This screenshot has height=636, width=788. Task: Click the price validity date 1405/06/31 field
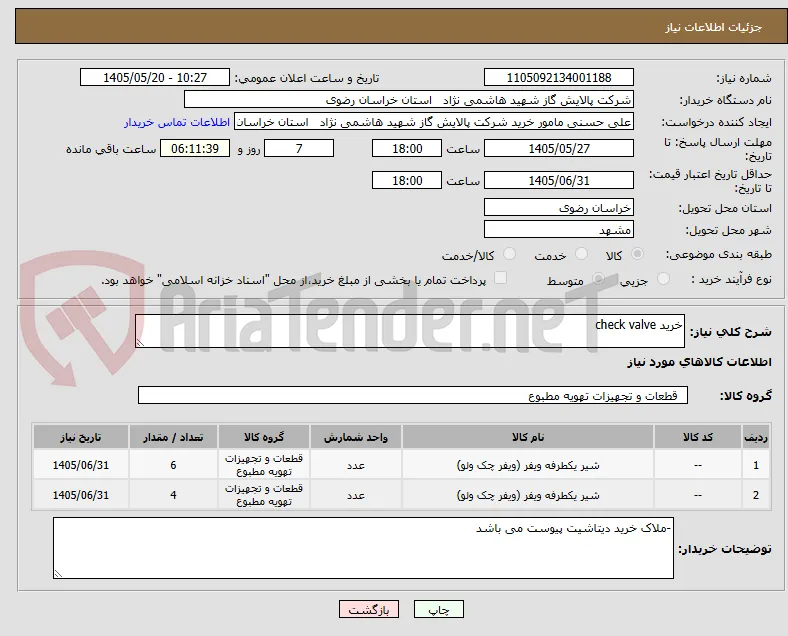click(559, 180)
